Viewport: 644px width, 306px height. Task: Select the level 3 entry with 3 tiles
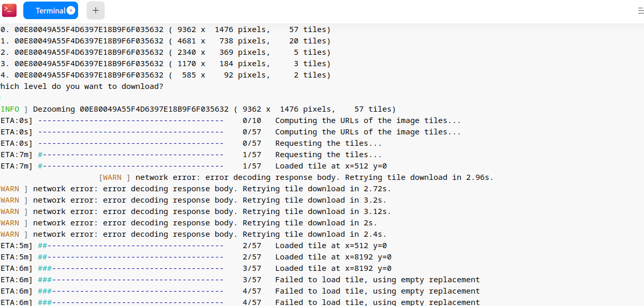point(166,64)
